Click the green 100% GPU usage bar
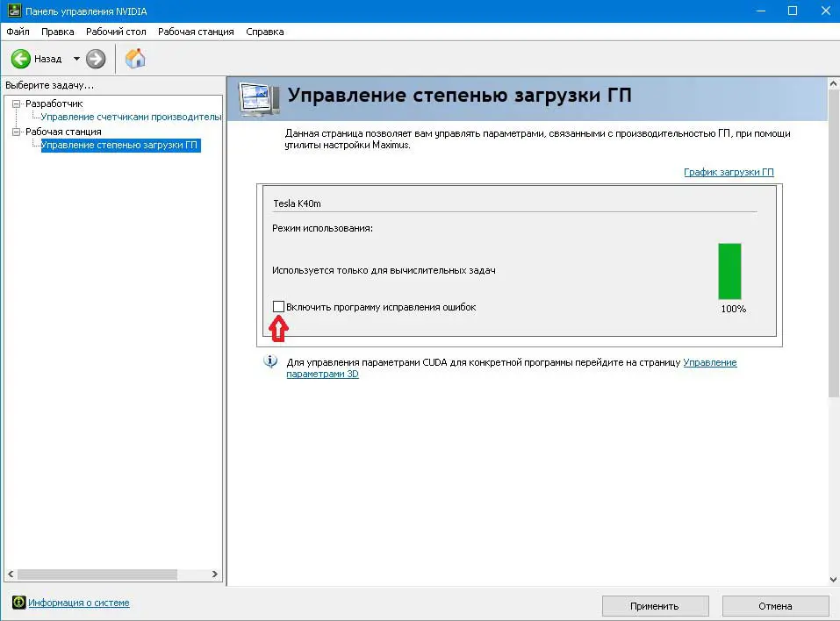840x621 pixels. pyautogui.click(x=729, y=272)
